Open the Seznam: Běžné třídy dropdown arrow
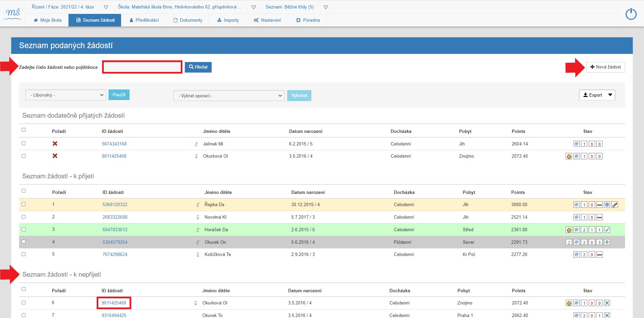The image size is (644, 318). point(326,7)
